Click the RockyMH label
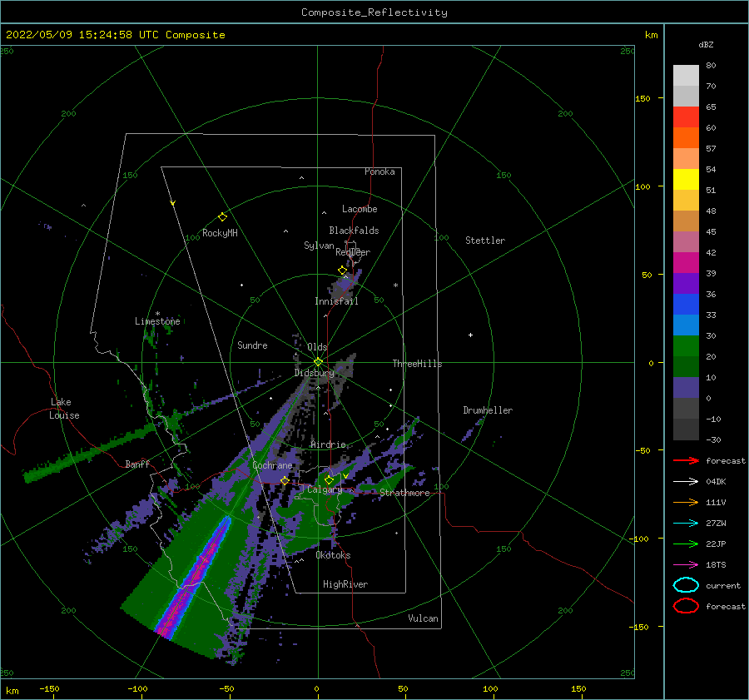Screen dimensions: 749x700 click(220, 233)
